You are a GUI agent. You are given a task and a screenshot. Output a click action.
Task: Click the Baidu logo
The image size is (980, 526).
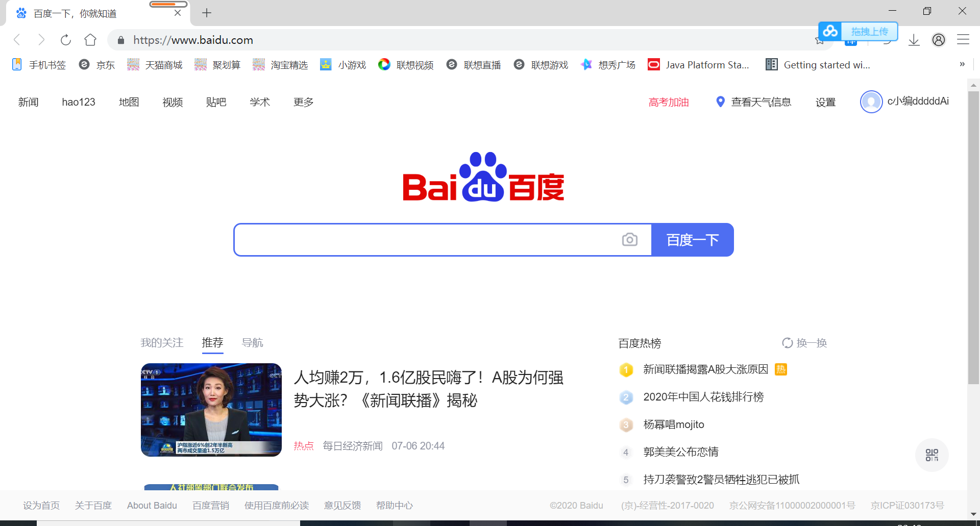coord(483,177)
